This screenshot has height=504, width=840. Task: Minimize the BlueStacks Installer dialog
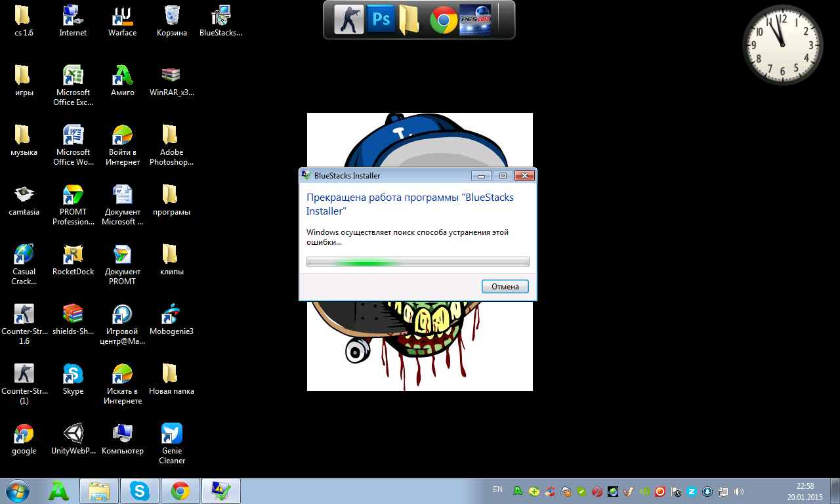coord(482,176)
